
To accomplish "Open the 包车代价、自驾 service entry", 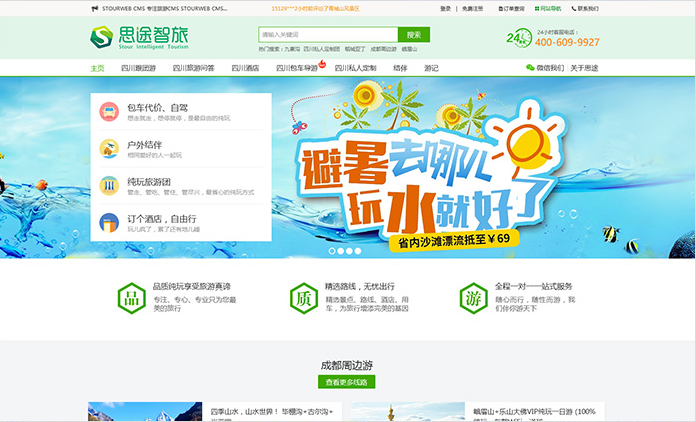I will [x=181, y=112].
